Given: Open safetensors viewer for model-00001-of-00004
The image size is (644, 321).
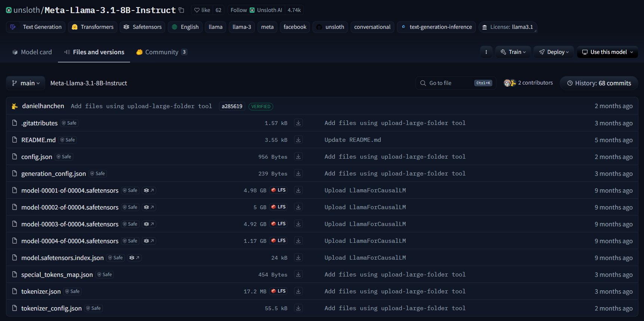Looking at the screenshot, I should coord(149,190).
